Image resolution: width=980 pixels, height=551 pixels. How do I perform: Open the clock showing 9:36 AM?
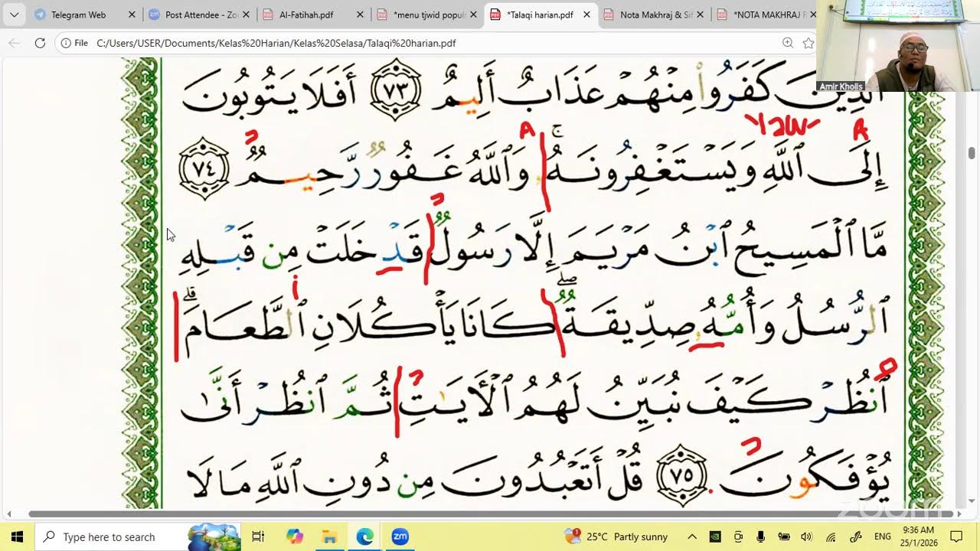click(918, 536)
